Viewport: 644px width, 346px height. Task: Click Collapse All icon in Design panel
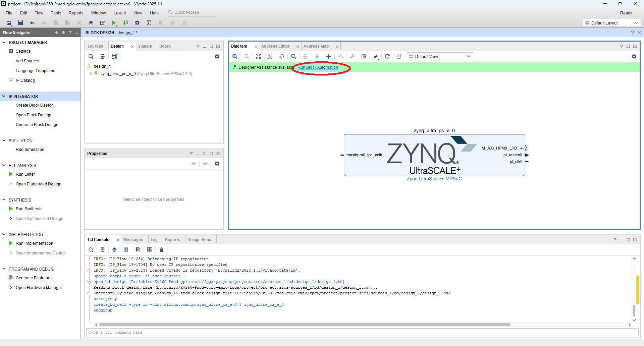coord(103,56)
